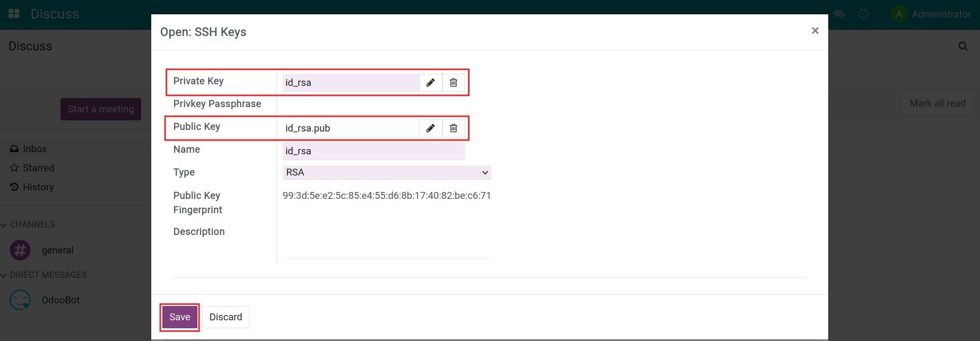The width and height of the screenshot is (980, 341).
Task: Start a meeting in Discuss
Action: click(x=101, y=109)
